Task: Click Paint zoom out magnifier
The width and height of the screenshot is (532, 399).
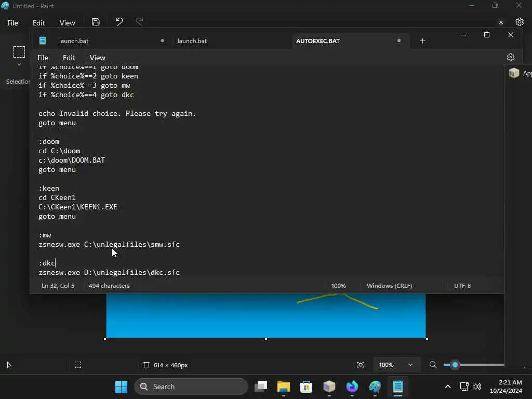Action: [433, 365]
